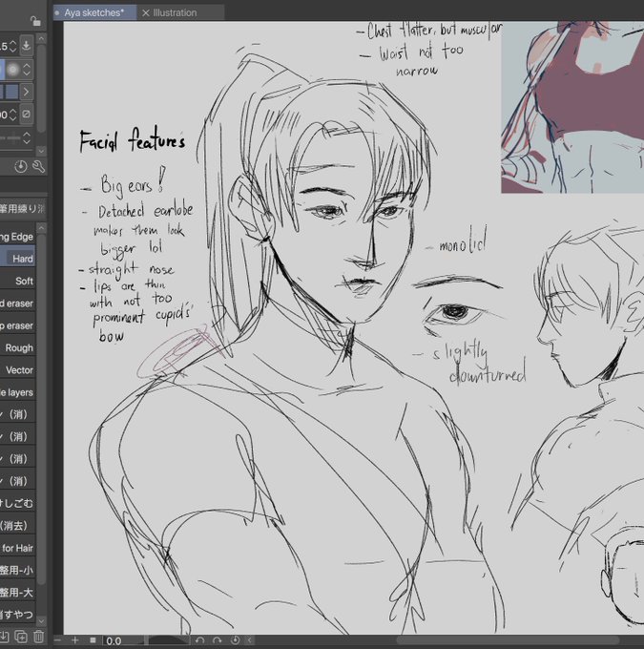Adjust the brush size stepper arrows
This screenshot has width=644, height=649.
(x=13, y=46)
